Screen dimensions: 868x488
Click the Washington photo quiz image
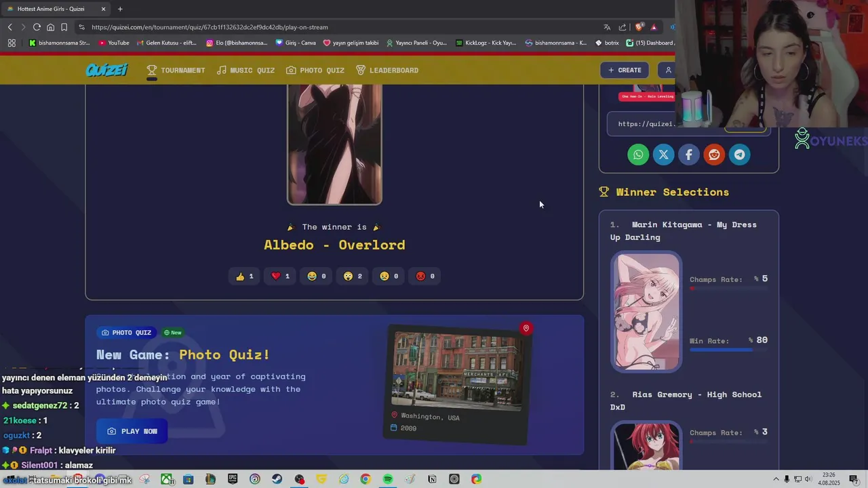pos(457,371)
